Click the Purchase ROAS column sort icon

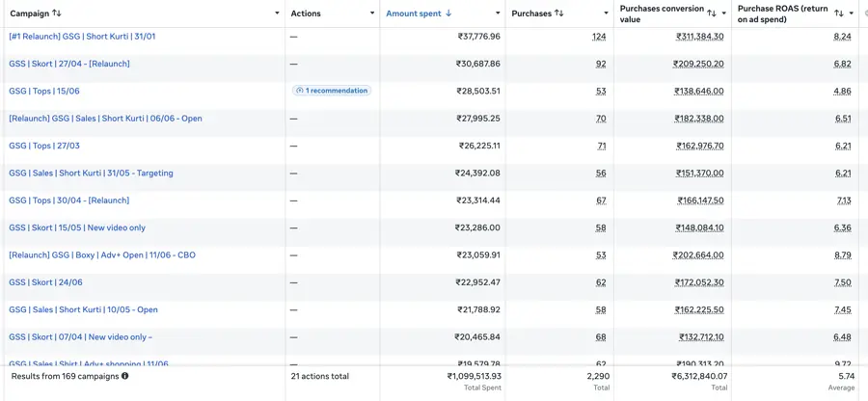click(839, 13)
